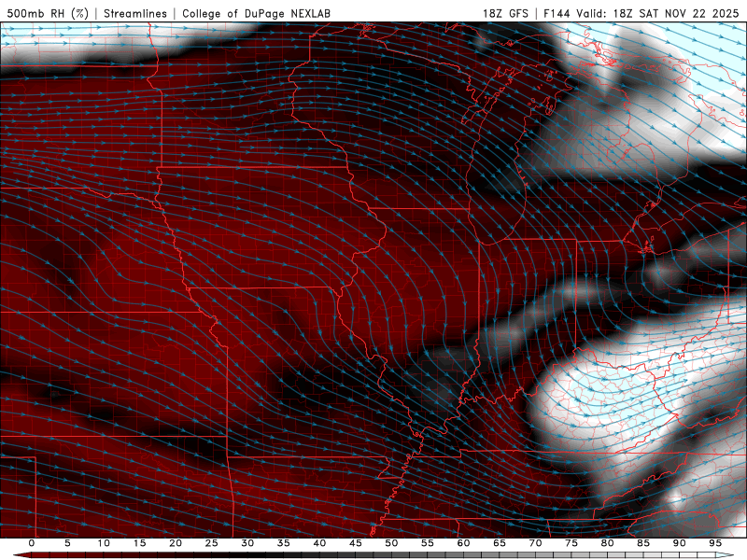The image size is (747, 560).
Task: Click the '80' colorbar label
Action: tap(608, 543)
